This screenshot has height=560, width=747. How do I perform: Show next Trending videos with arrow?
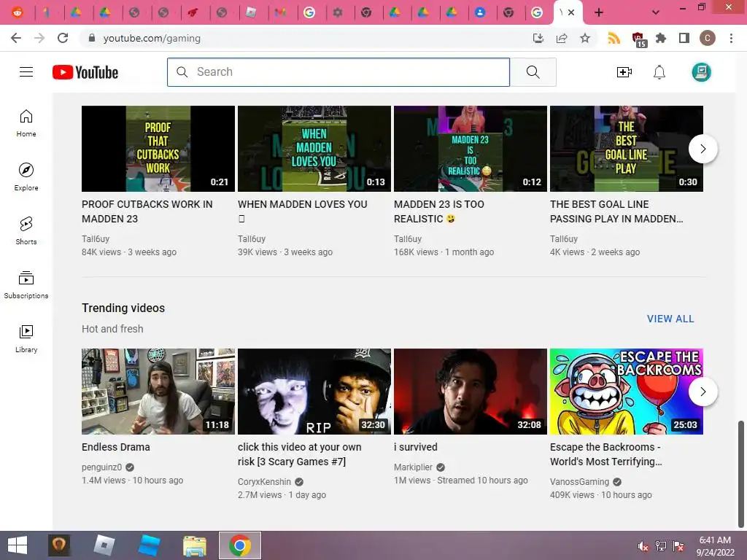coord(703,392)
